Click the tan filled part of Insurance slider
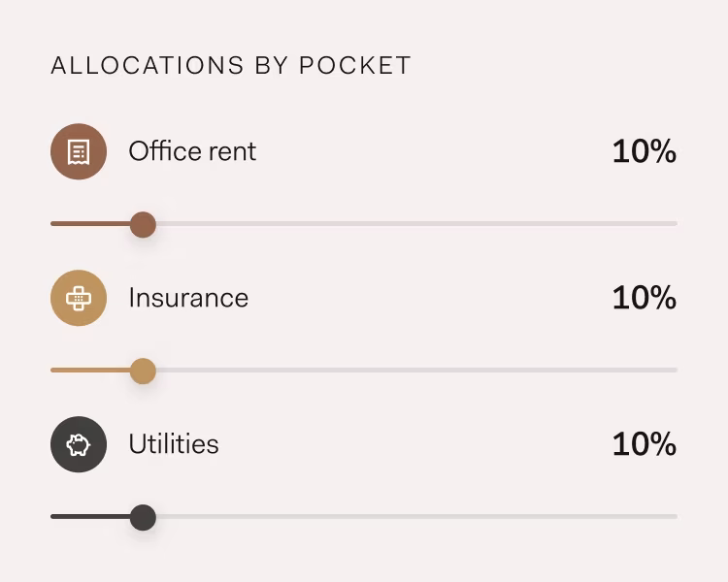728x582 pixels. coord(90,370)
